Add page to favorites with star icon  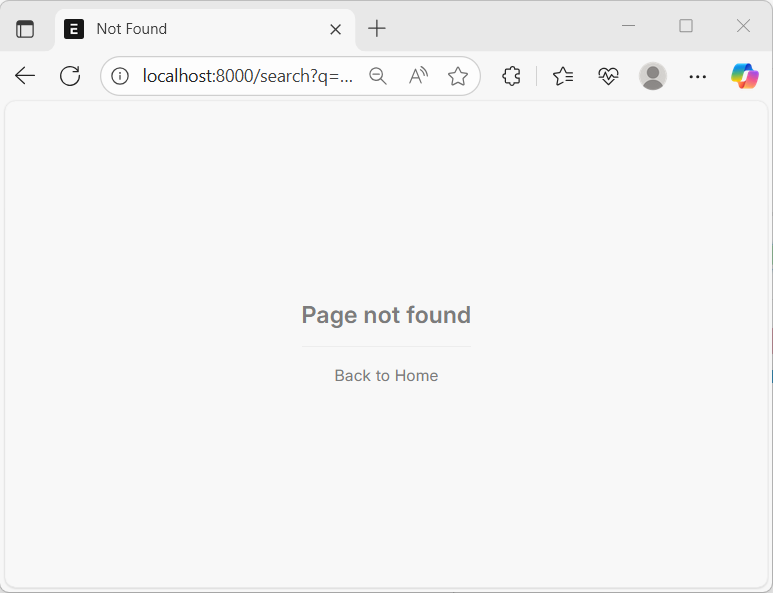(x=457, y=76)
